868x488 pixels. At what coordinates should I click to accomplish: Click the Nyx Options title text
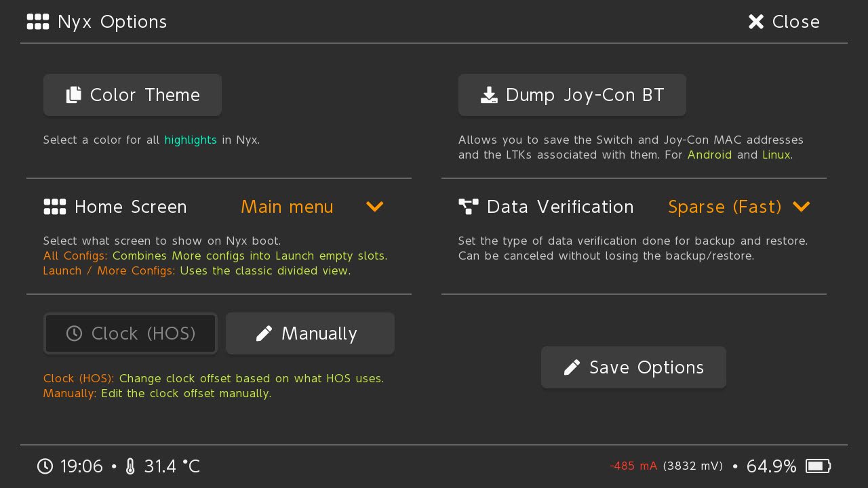[x=113, y=22]
